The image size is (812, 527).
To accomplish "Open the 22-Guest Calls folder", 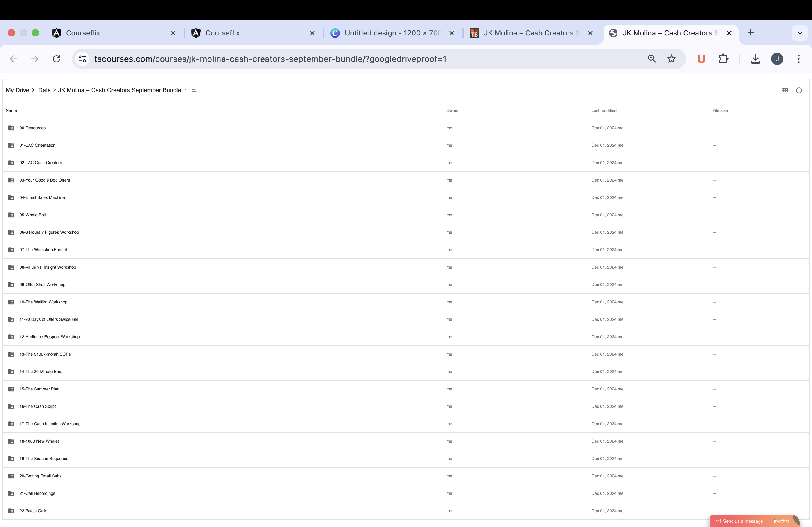I will tap(406, 510).
